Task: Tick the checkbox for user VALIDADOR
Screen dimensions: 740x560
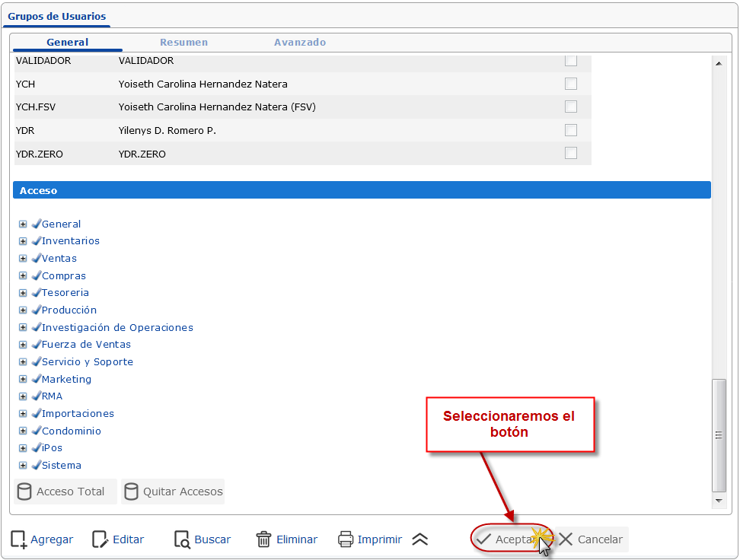Action: click(x=571, y=60)
